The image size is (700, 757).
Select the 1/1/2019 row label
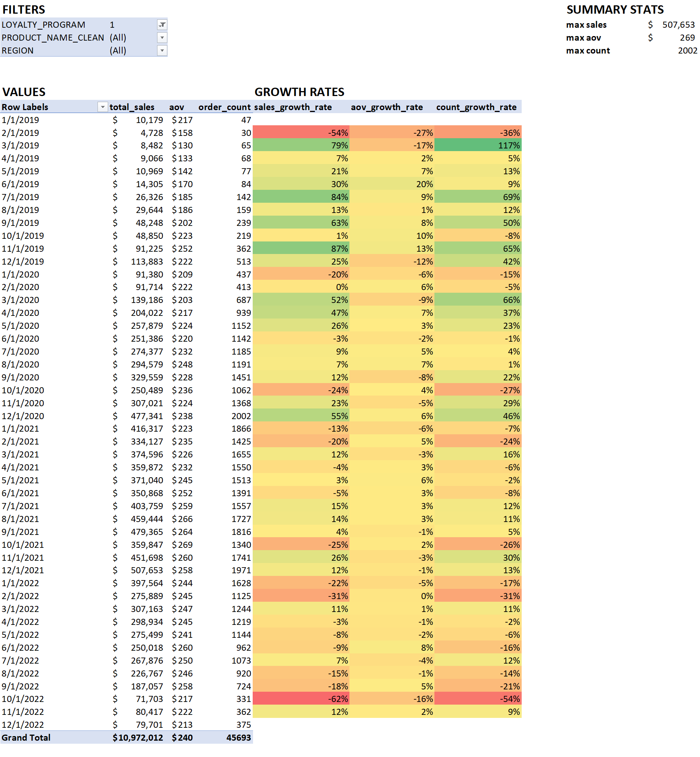click(x=20, y=120)
